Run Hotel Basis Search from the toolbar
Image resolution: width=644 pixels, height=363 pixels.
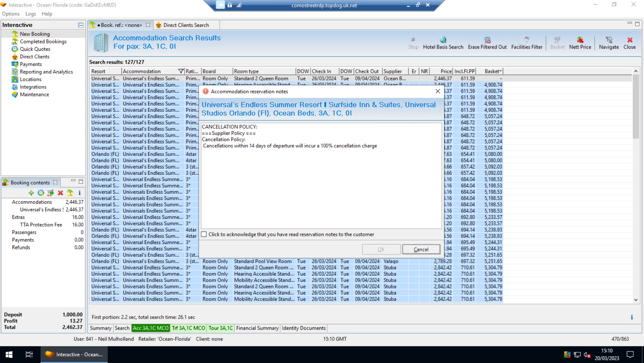click(443, 43)
